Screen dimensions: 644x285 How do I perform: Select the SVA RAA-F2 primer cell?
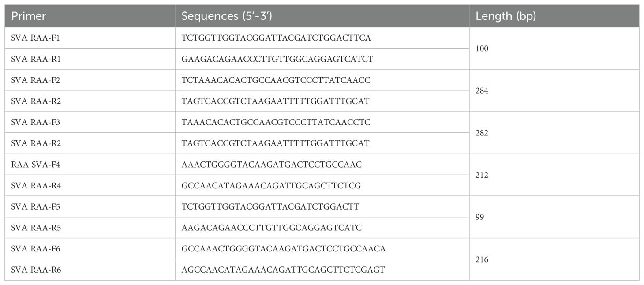pos(90,80)
